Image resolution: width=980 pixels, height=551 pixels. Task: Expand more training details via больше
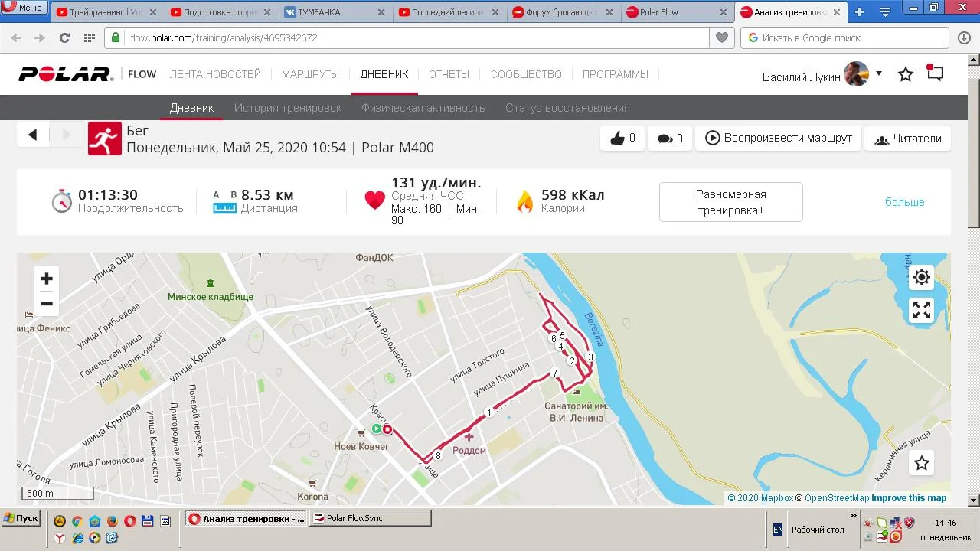(905, 202)
